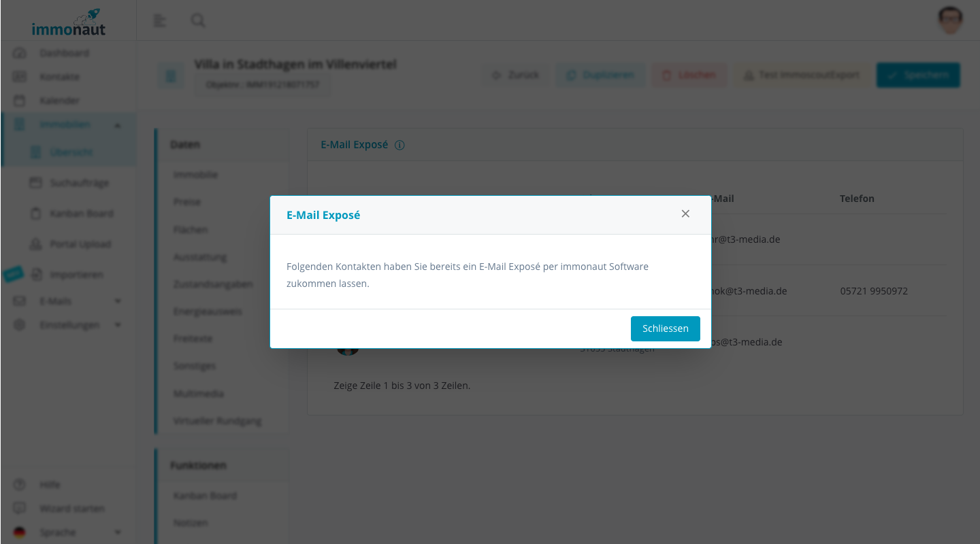Click the info icon beside E-Mail Exposé
The width and height of the screenshot is (980, 544).
(x=399, y=145)
